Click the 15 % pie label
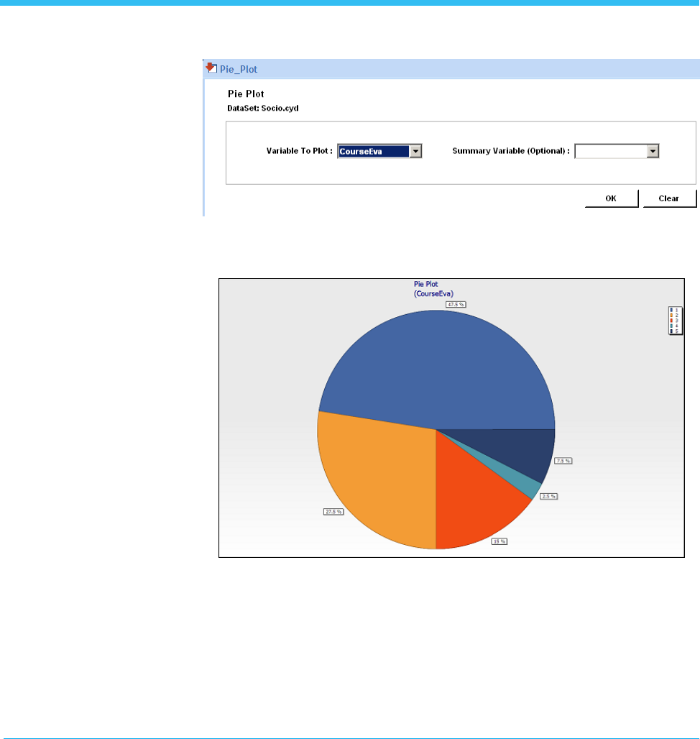700x739 pixels. (x=499, y=541)
